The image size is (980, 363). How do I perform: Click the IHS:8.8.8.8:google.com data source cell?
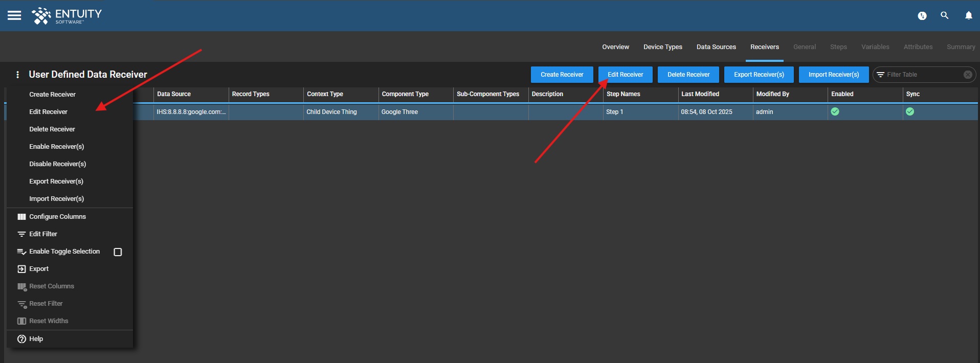191,112
